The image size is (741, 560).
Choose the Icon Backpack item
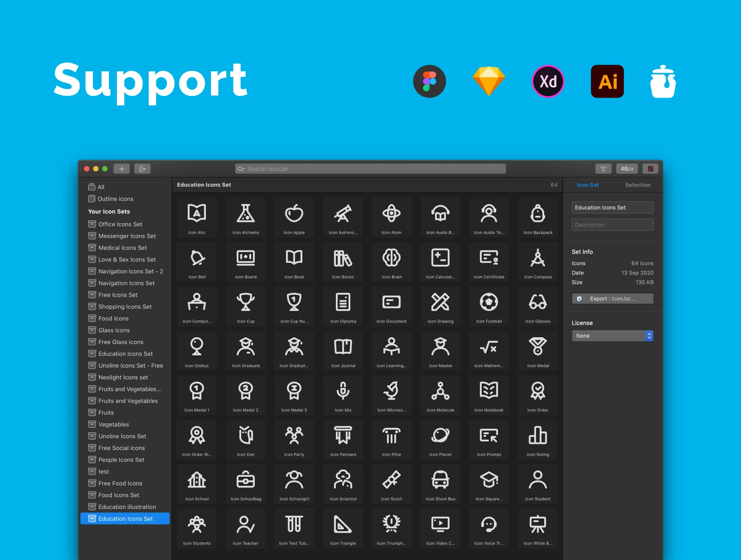538,217
